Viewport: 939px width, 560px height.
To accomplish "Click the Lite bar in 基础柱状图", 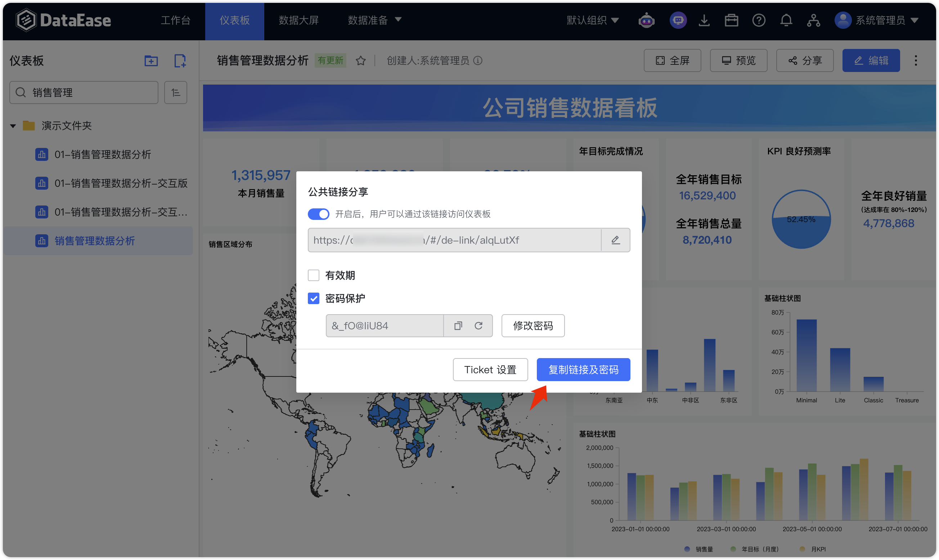I will (x=840, y=370).
